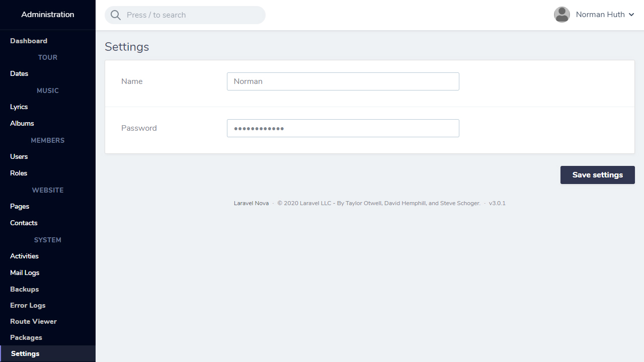The width and height of the screenshot is (644, 362).
Task: Open the Dates page under Tour
Action: [x=19, y=73]
